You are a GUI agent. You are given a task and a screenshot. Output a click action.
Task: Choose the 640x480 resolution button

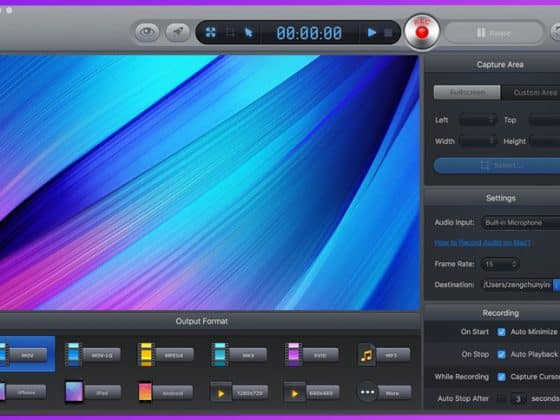point(322,393)
